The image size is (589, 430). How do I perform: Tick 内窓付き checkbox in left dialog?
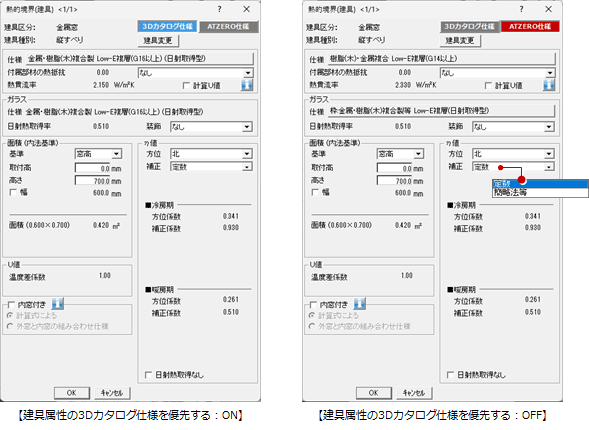coord(11,305)
